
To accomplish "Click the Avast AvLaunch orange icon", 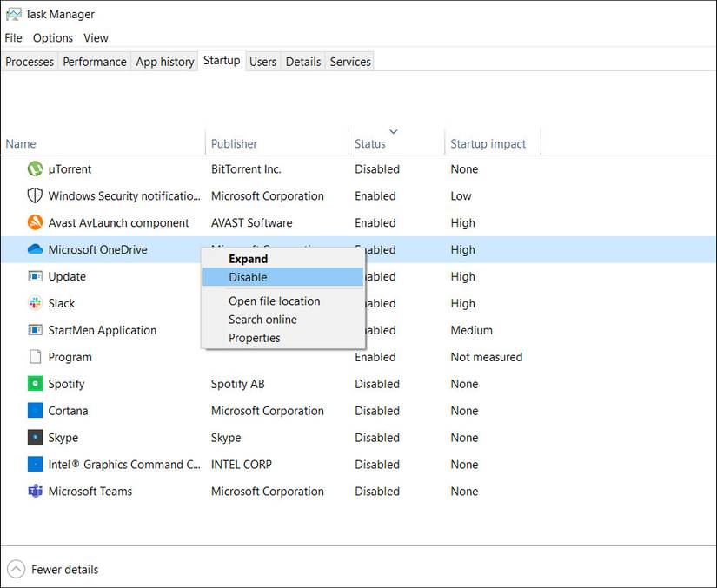I will [36, 222].
